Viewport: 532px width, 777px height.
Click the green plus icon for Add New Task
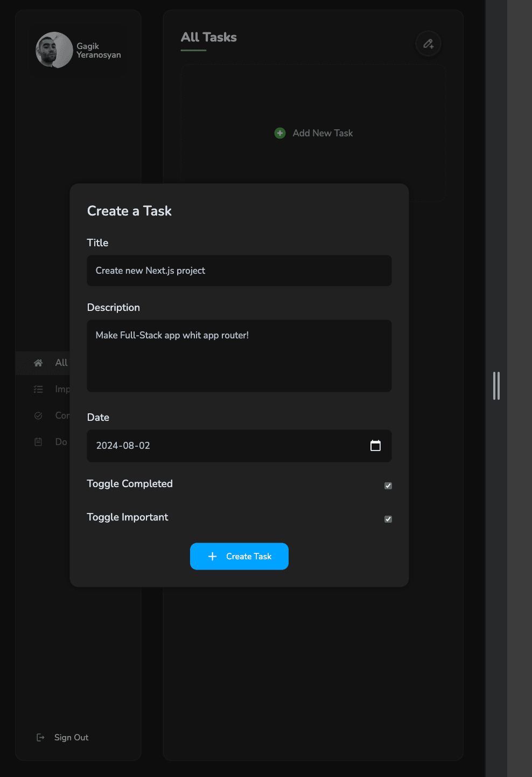(279, 133)
